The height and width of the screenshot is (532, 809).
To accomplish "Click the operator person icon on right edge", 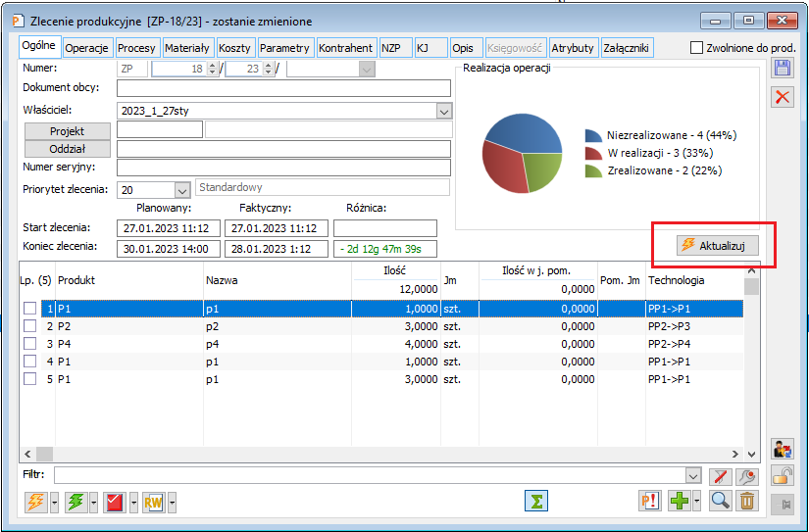I will [x=783, y=449].
